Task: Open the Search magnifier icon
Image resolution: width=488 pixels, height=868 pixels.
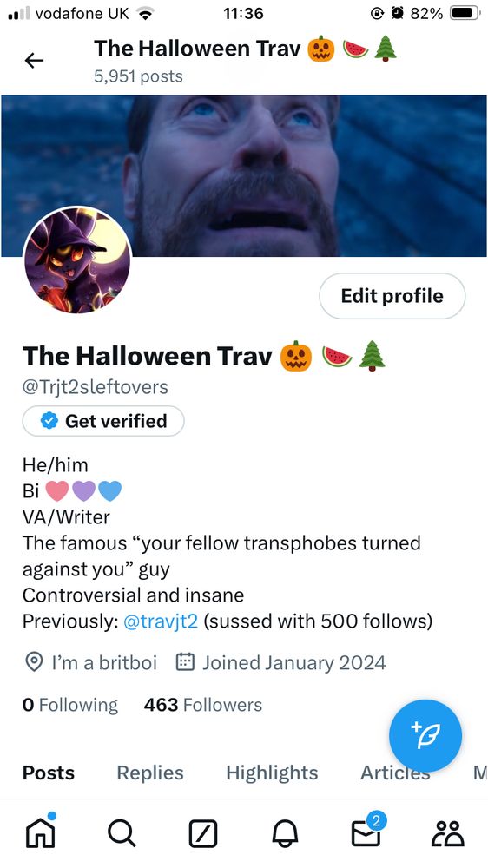Action: [122, 833]
